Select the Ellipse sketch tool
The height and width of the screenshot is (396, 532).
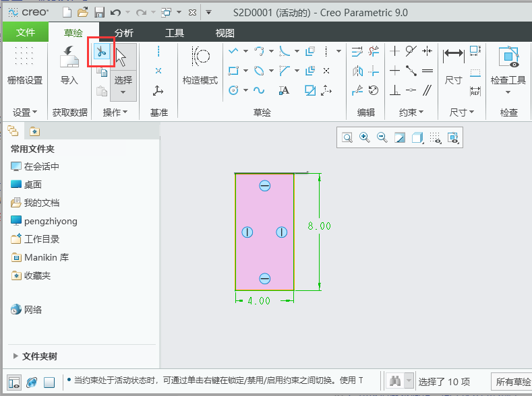pos(259,71)
